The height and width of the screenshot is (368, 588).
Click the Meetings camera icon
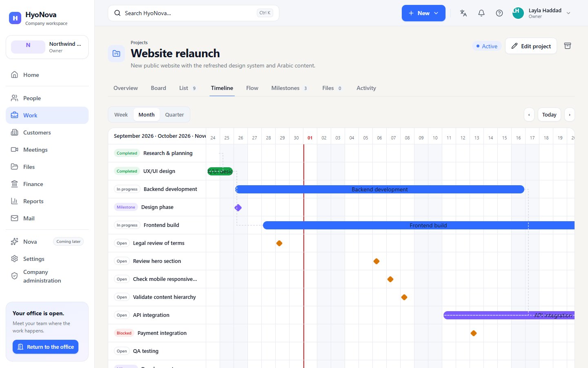15,150
